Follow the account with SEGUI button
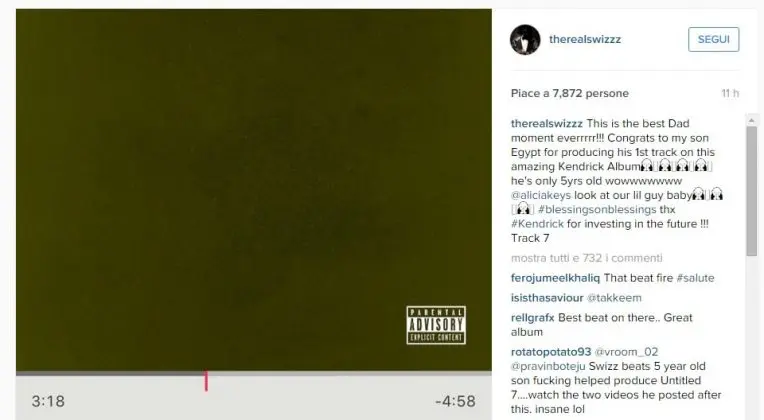Screen dimensions: 764x420 713,39
